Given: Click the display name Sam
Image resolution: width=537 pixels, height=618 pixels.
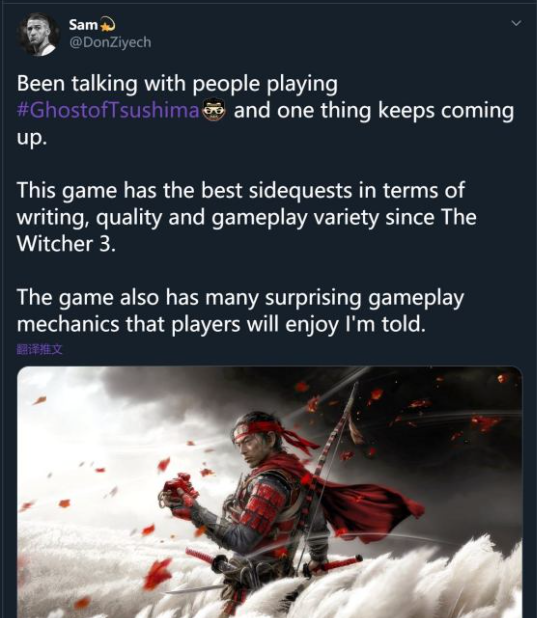Looking at the screenshot, I should pyautogui.click(x=83, y=25).
